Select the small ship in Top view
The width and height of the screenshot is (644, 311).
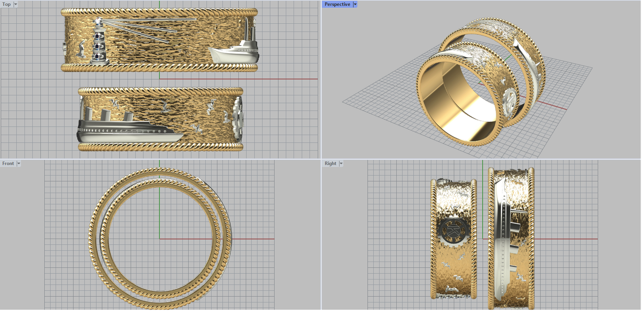tap(235, 52)
